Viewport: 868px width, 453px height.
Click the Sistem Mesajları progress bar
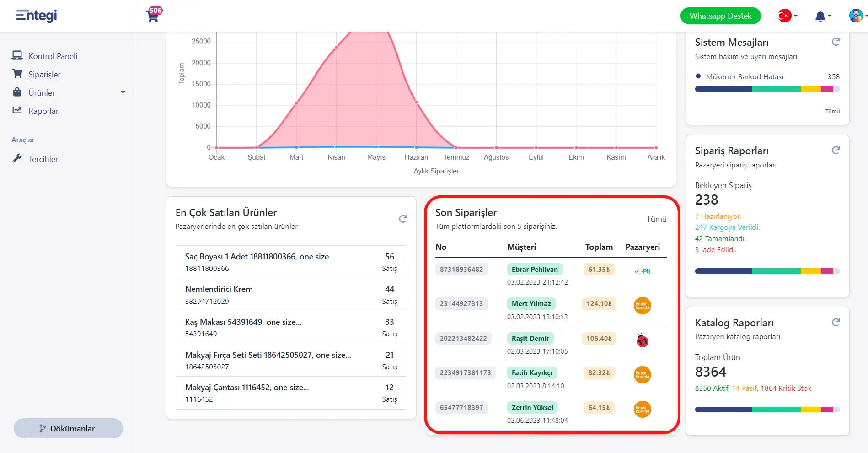[x=767, y=89]
